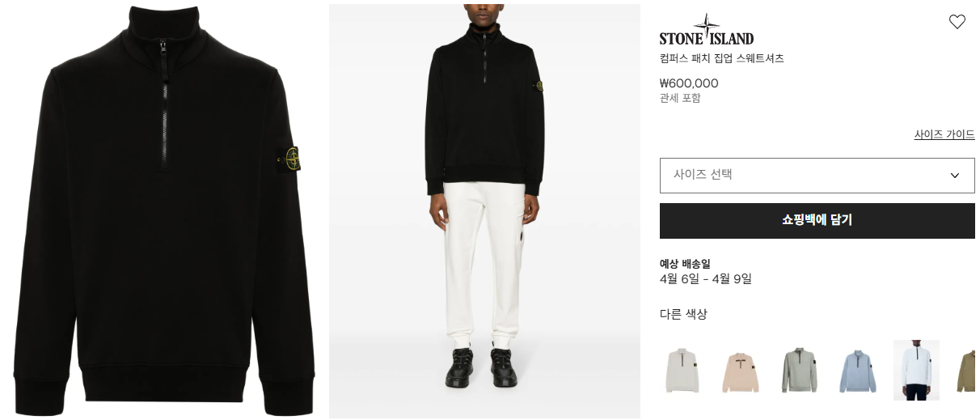The height and width of the screenshot is (420, 980).
Task: Choose the beige sweatshirt color option
Action: click(740, 371)
